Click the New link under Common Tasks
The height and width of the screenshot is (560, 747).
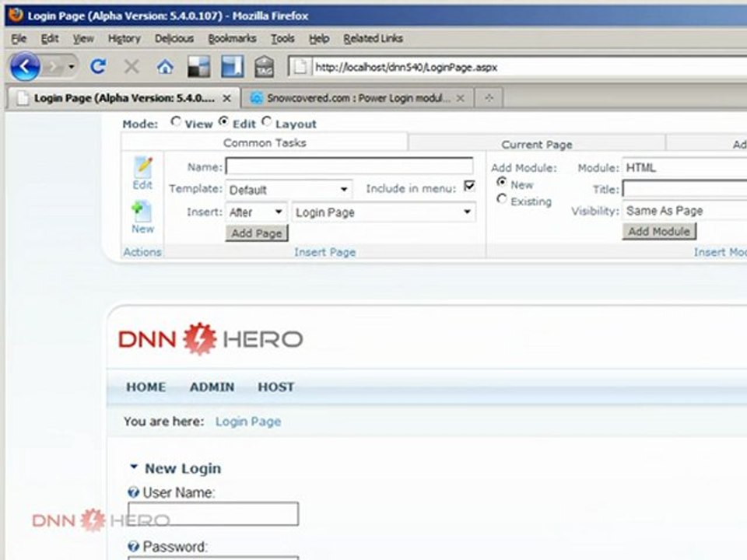click(142, 229)
